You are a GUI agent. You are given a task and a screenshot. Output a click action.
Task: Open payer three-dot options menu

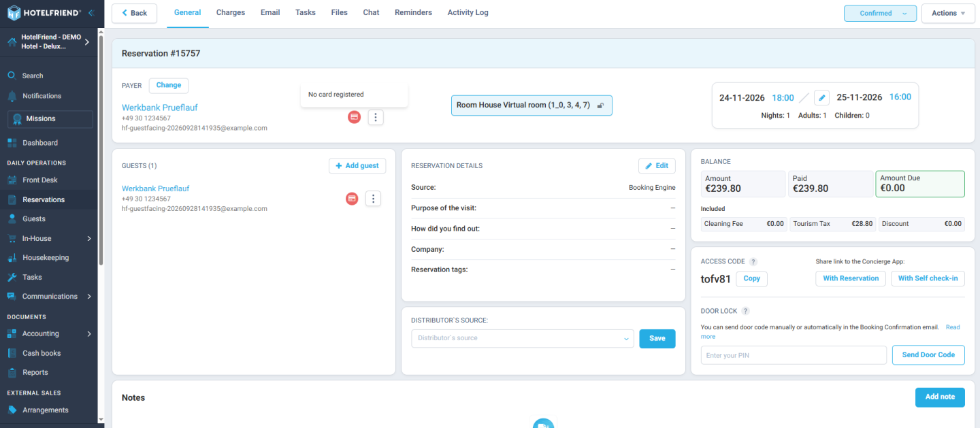point(376,118)
